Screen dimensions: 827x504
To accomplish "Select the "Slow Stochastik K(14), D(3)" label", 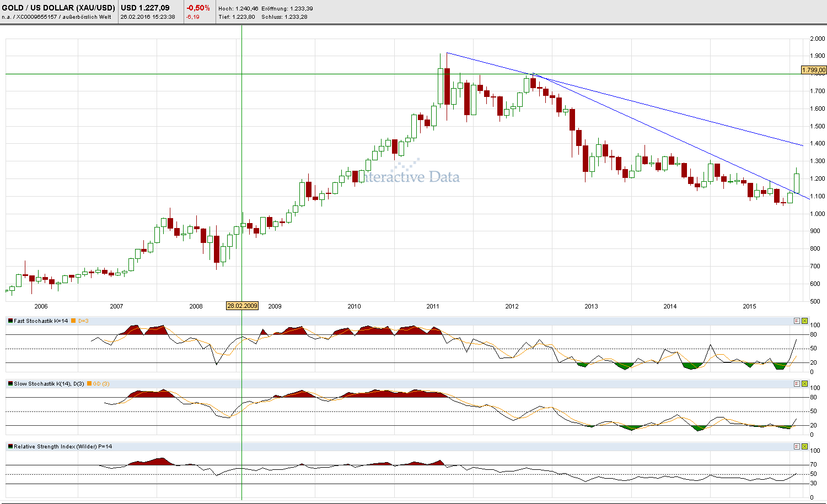I will click(x=49, y=383).
